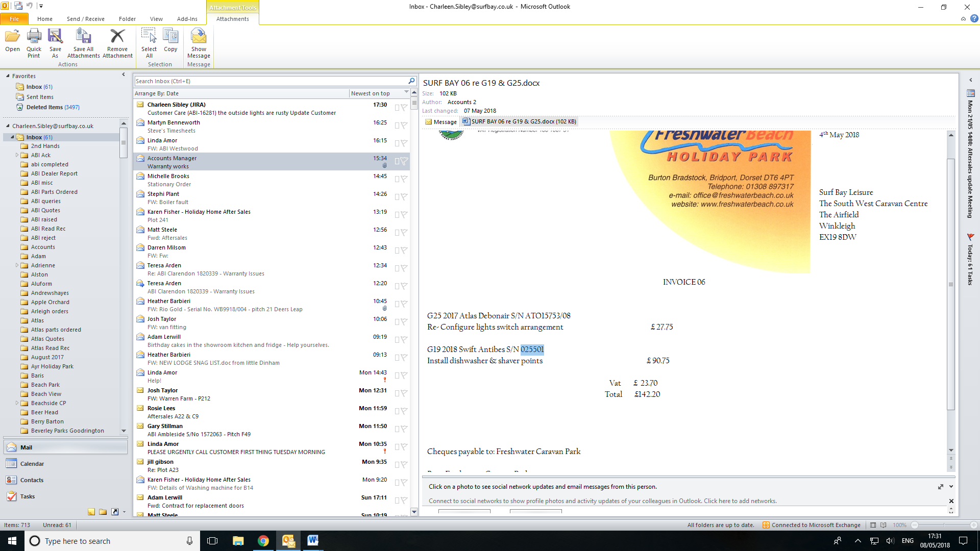Click the search magnifier icon in Inbox search

411,81
